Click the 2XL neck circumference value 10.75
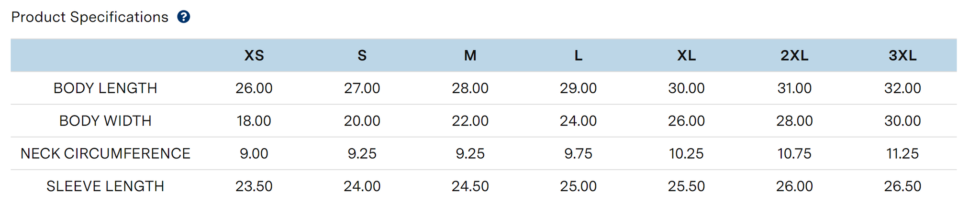 point(795,153)
